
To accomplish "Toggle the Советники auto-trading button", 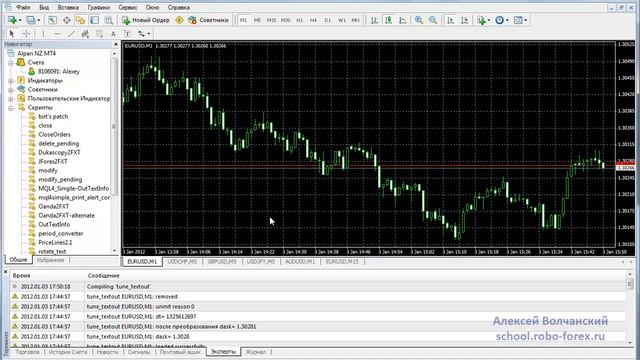I will (208, 20).
